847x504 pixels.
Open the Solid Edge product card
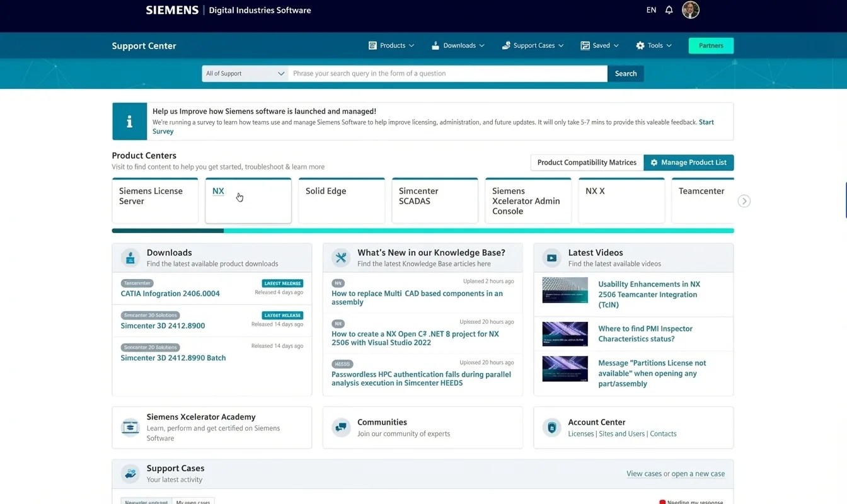pos(342,200)
